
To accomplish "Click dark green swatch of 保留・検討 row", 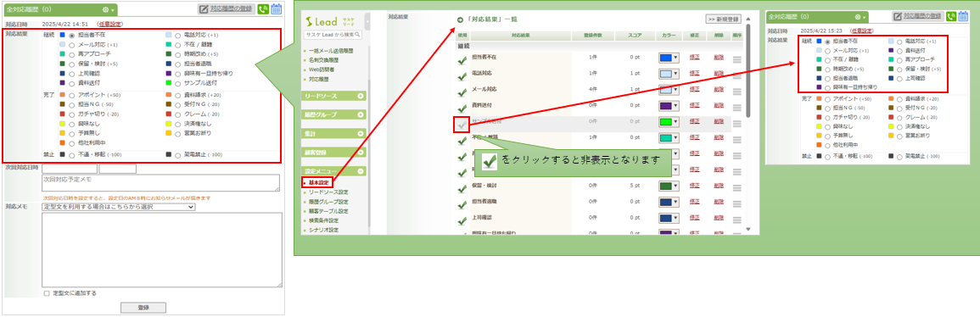I will [665, 186].
